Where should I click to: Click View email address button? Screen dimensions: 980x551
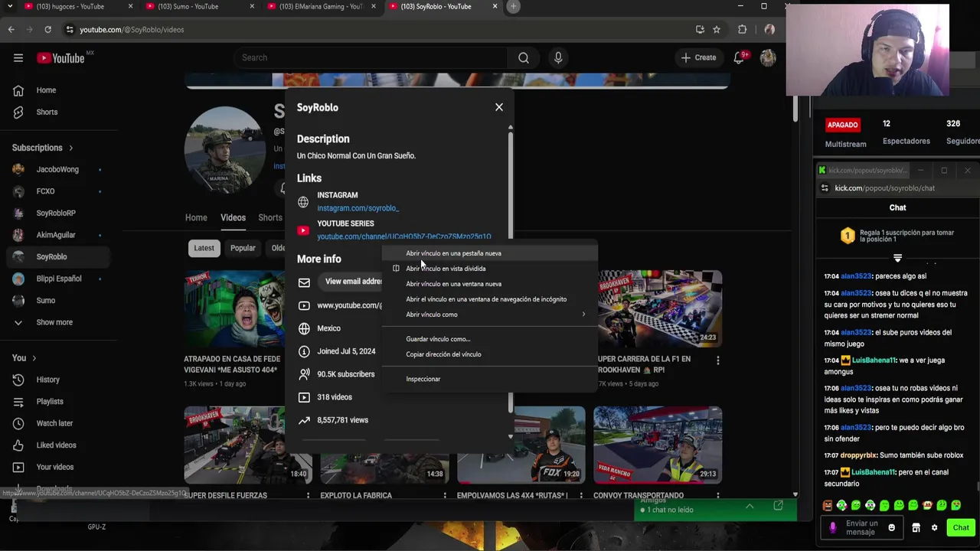click(350, 282)
